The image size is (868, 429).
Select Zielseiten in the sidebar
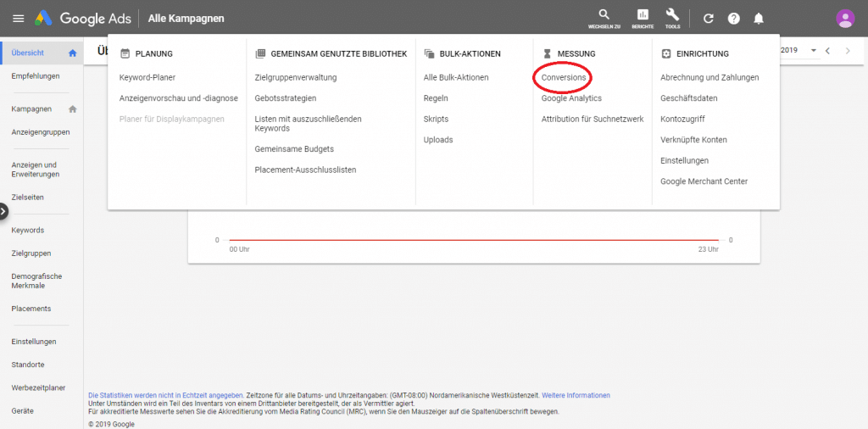click(x=28, y=197)
